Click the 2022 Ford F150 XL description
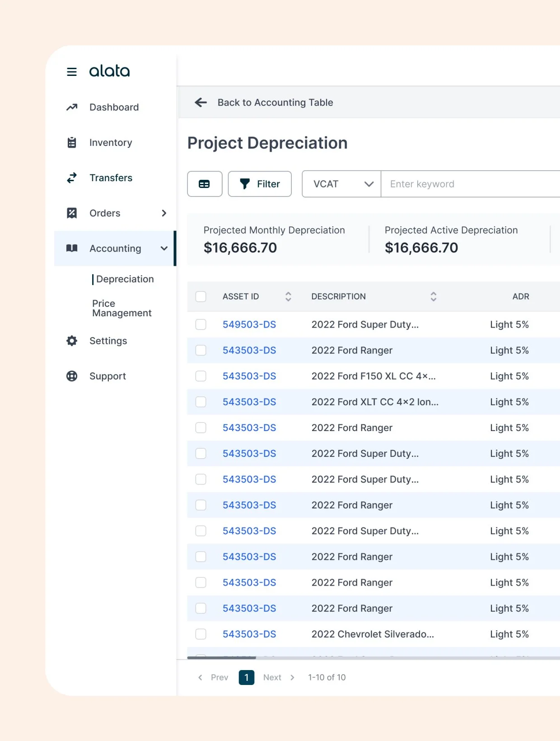Screen dimensions: 560x741 click(x=373, y=376)
